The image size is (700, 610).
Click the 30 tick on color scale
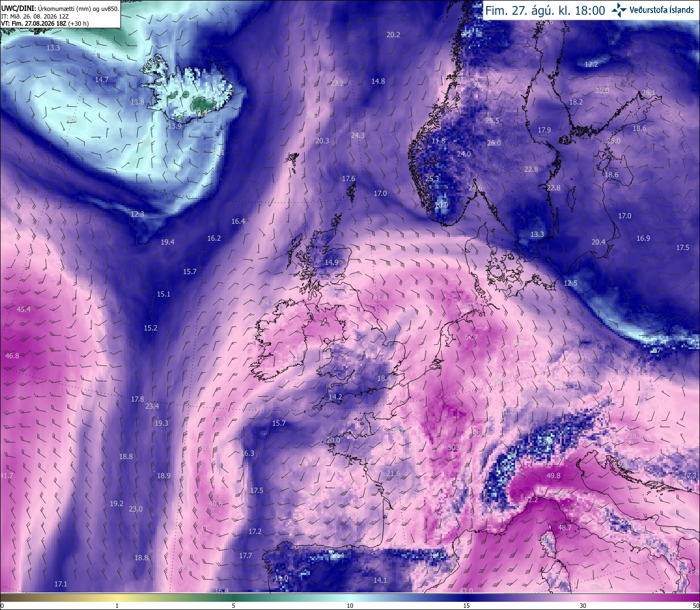tap(583, 605)
